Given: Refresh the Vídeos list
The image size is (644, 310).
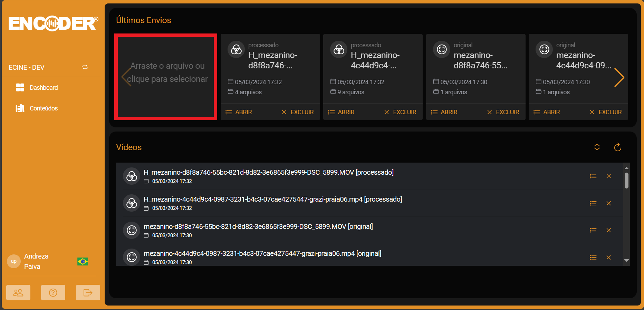Looking at the screenshot, I should coord(618,147).
